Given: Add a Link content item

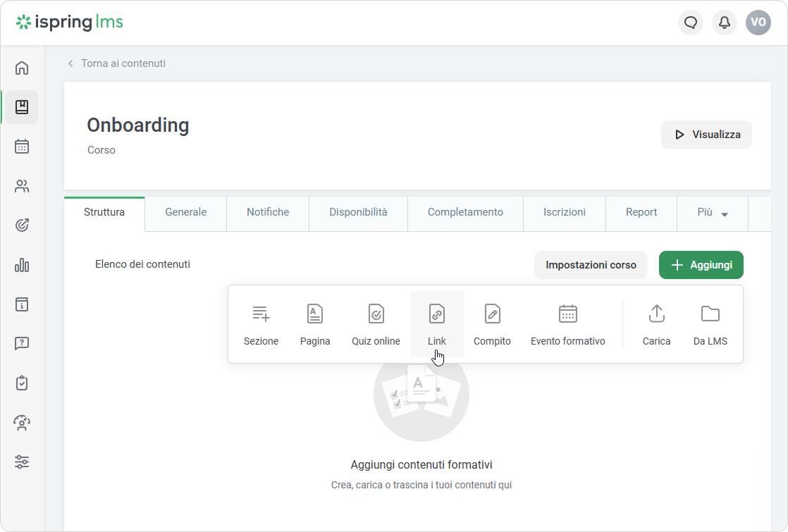Looking at the screenshot, I should (436, 324).
